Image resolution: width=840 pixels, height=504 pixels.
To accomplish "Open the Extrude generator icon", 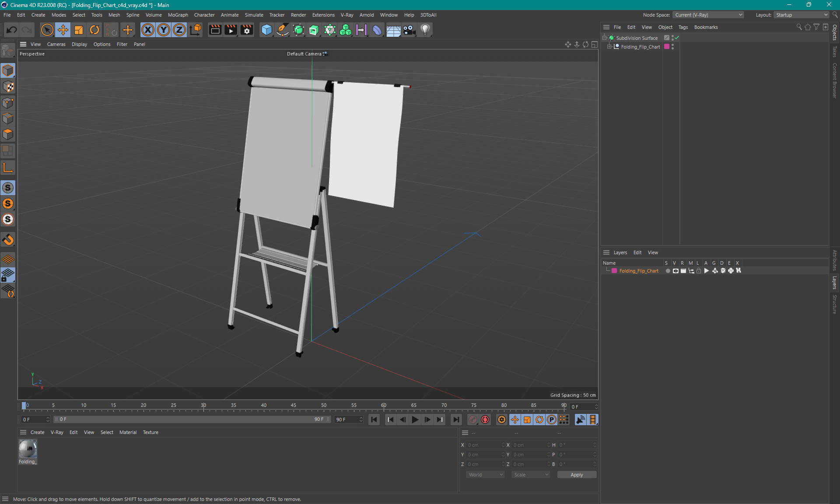I will [314, 30].
